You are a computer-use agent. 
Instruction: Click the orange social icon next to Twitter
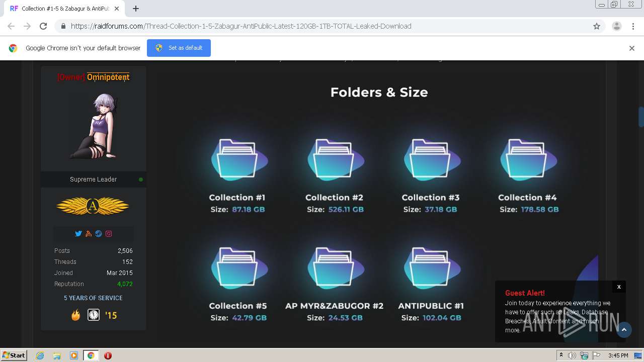[89, 234]
